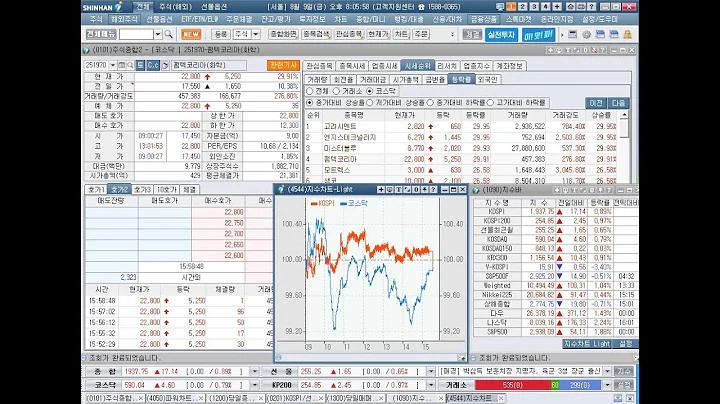Open the 금융상품 menu

[x=484, y=20]
